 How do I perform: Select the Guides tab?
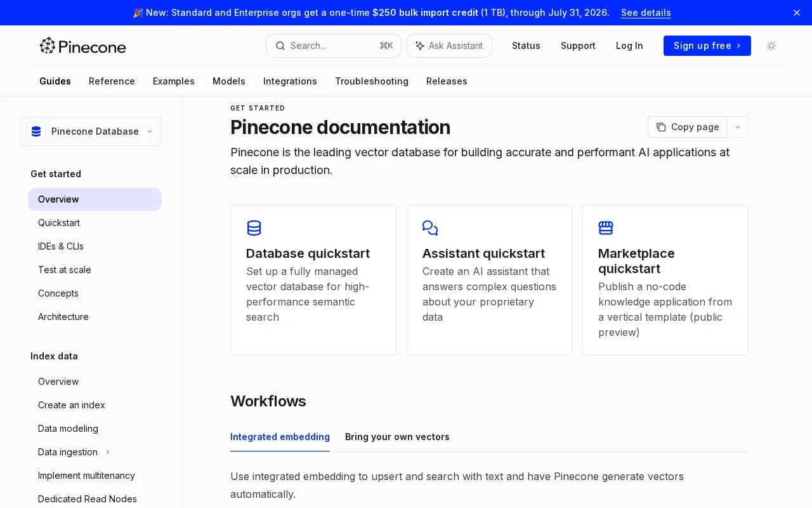tap(55, 81)
